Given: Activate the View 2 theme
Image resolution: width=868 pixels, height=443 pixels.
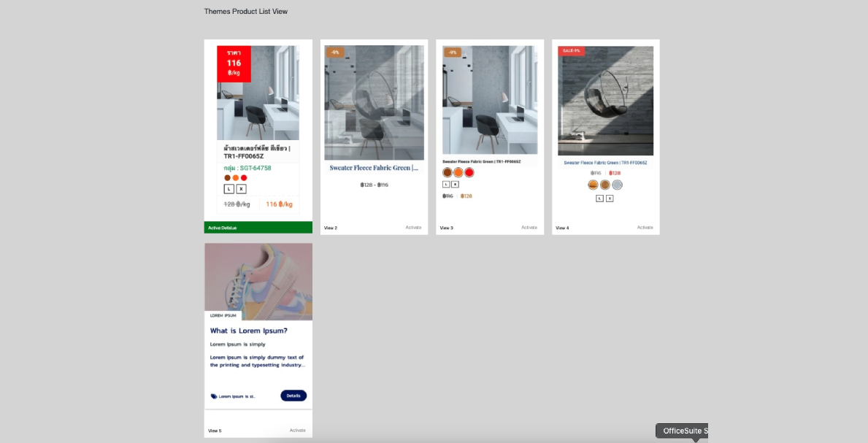Looking at the screenshot, I should tap(413, 228).
